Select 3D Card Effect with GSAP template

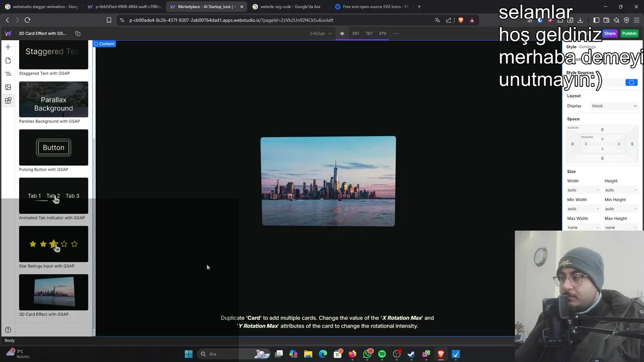pos(53,296)
